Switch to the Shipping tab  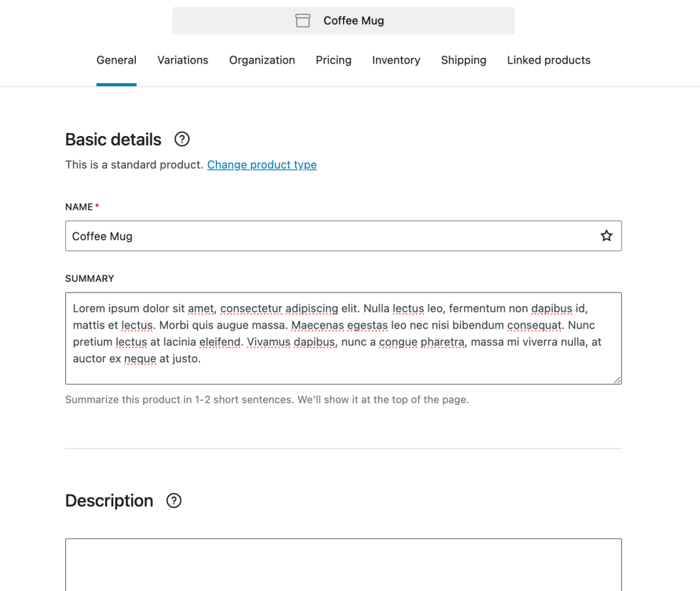point(463,60)
